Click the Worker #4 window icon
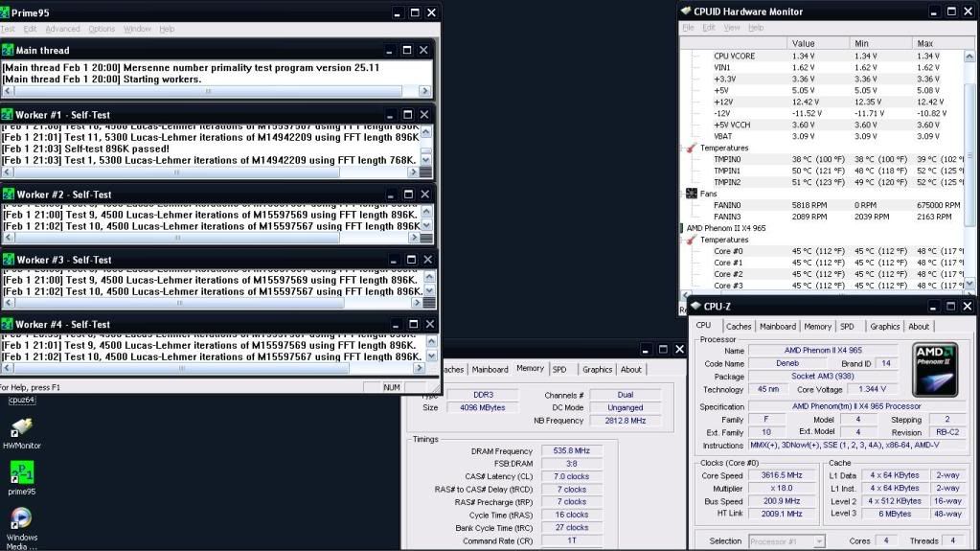 [x=8, y=325]
